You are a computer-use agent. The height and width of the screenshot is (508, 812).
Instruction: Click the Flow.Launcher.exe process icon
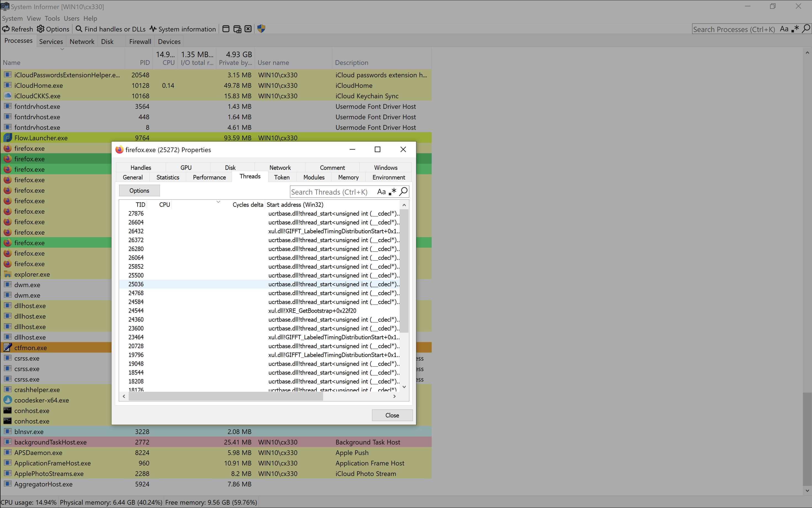8,138
